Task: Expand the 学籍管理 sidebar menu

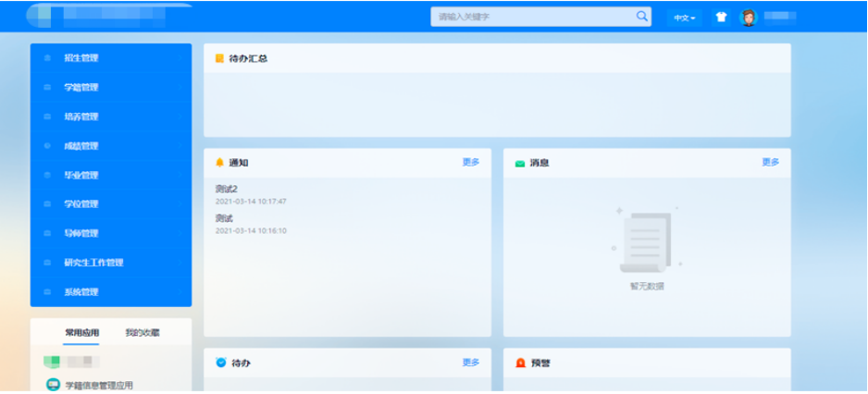Action: 81,88
